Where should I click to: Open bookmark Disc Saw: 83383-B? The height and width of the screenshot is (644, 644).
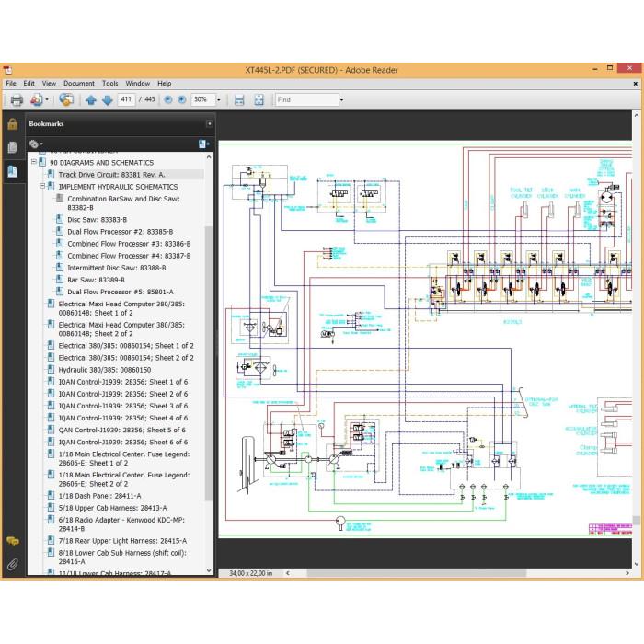(x=97, y=220)
